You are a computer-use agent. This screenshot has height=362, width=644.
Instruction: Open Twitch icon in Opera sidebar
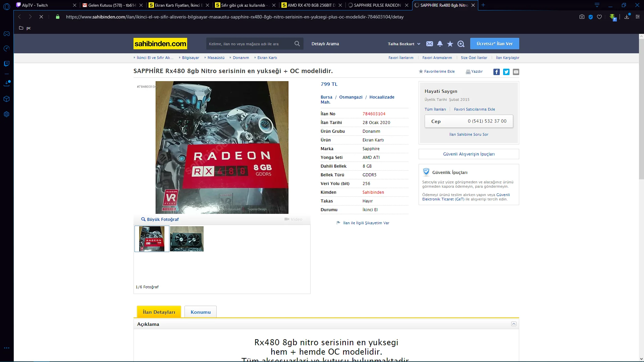click(x=6, y=64)
